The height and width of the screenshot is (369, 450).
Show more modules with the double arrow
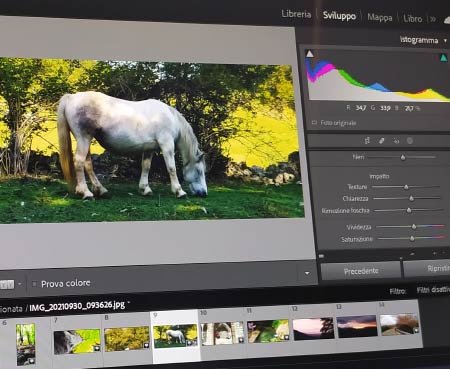[x=433, y=19]
